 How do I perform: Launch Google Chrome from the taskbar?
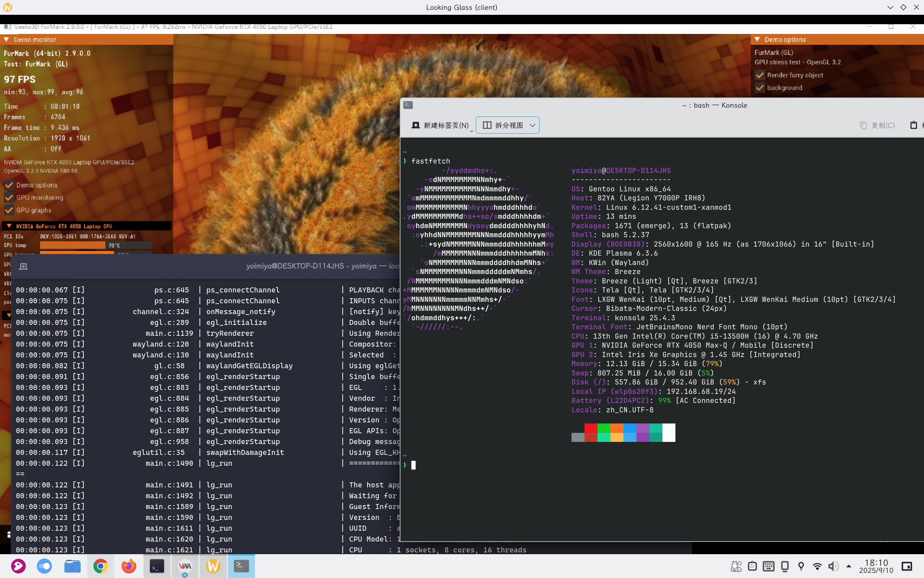coord(100,566)
